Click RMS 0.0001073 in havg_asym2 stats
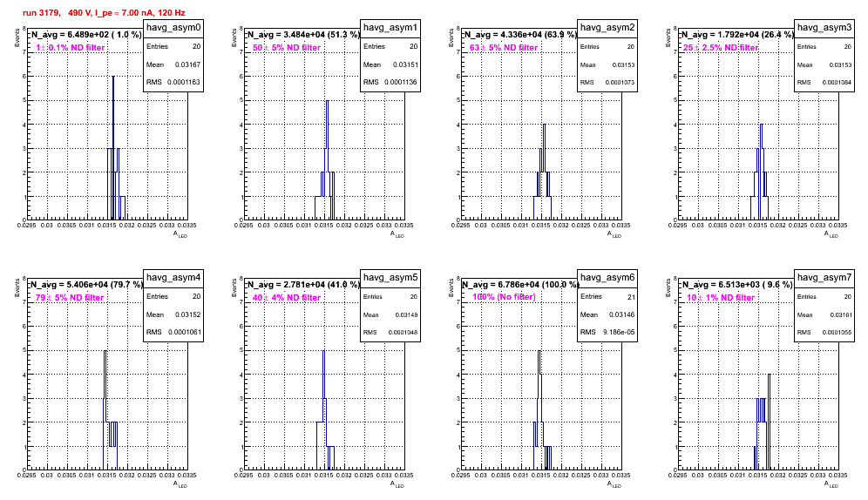 pyautogui.click(x=607, y=83)
